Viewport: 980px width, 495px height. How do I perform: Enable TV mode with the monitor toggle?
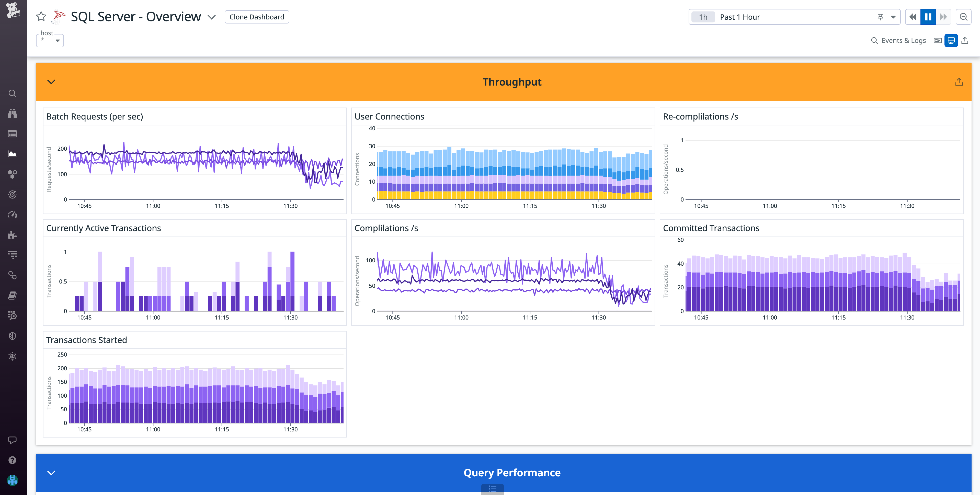pos(951,40)
